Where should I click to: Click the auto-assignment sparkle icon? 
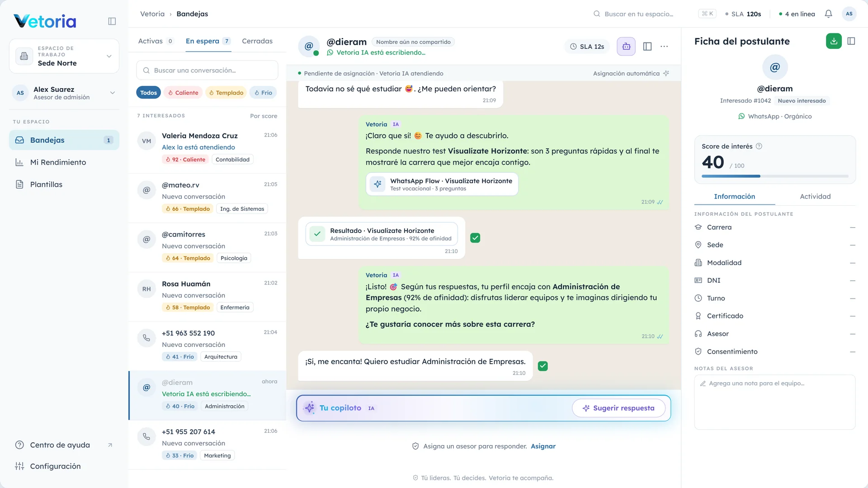[666, 73]
